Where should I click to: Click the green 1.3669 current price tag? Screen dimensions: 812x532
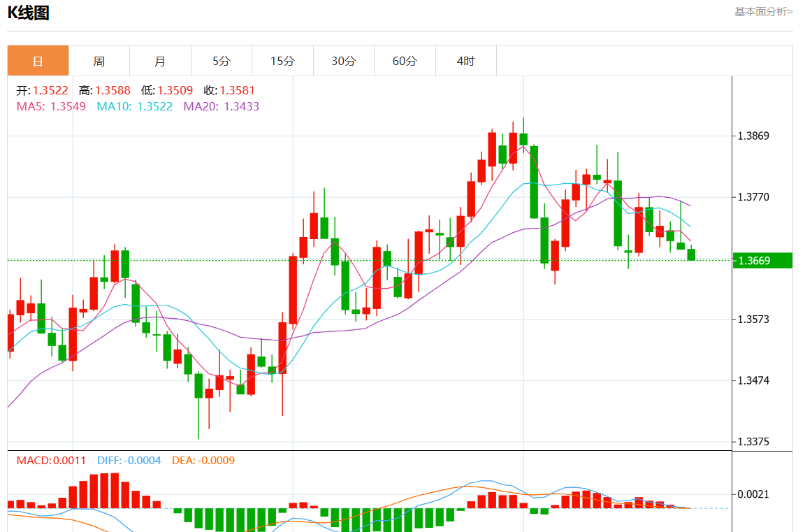point(762,261)
